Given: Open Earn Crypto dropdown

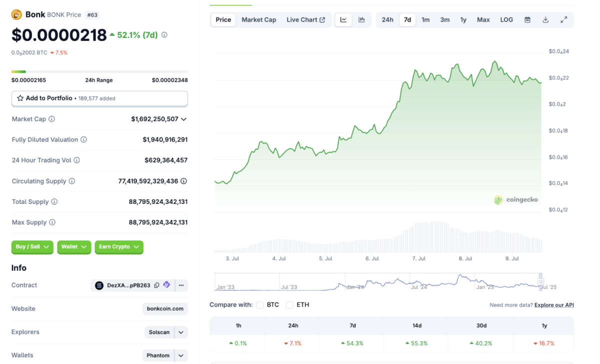Looking at the screenshot, I should [x=119, y=247].
